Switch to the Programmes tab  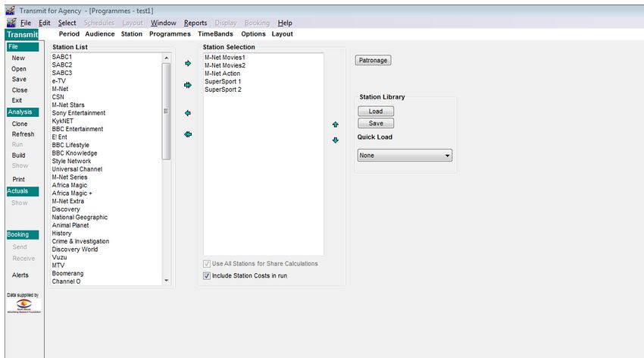[x=170, y=34]
